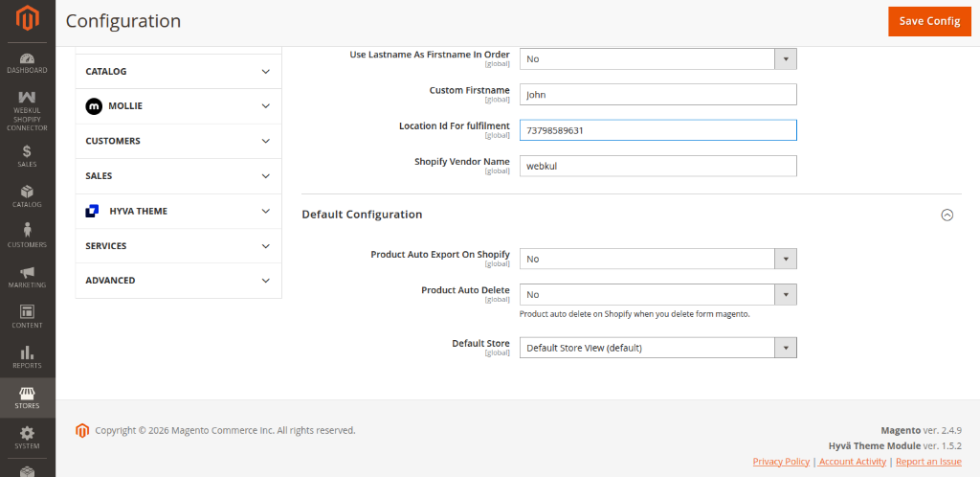
Task: Click the Product Auto Delete label
Action: coord(465,290)
